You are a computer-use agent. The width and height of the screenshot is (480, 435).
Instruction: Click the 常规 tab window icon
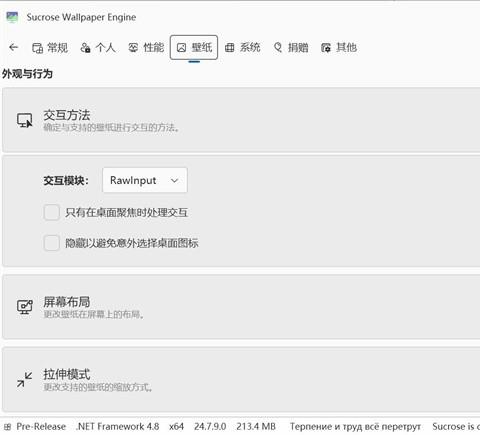37,48
